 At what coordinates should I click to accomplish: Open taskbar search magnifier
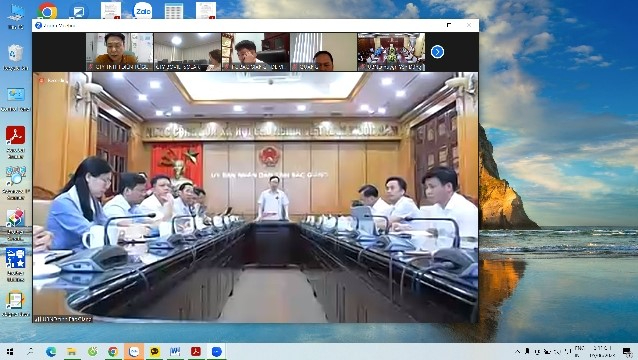31,352
